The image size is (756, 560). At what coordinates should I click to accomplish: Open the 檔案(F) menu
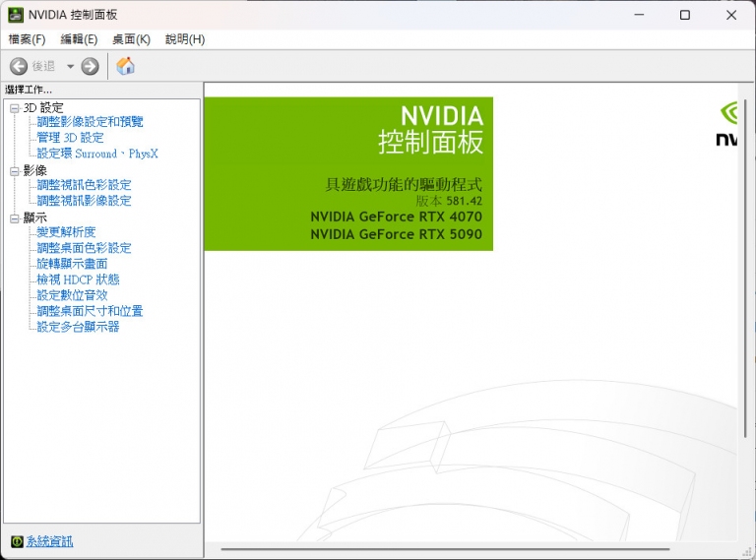[x=27, y=39]
